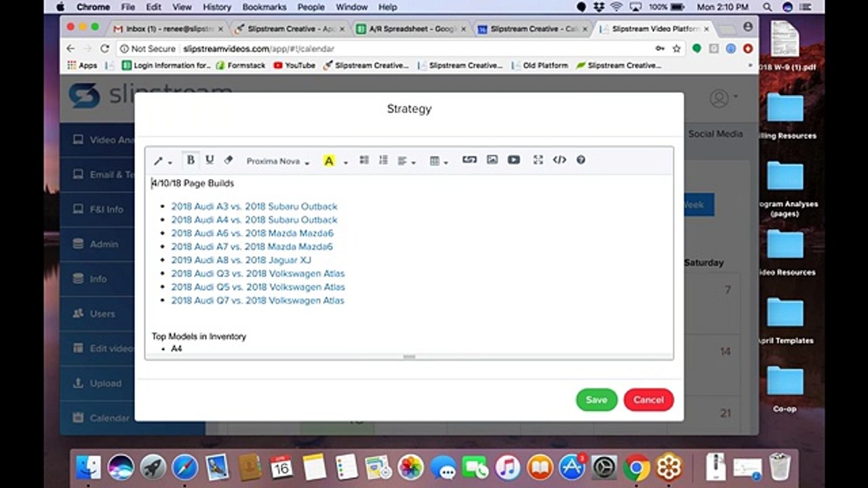Open the 2018 Audi Q7 vs. Volkswagen Atlas link

[258, 300]
